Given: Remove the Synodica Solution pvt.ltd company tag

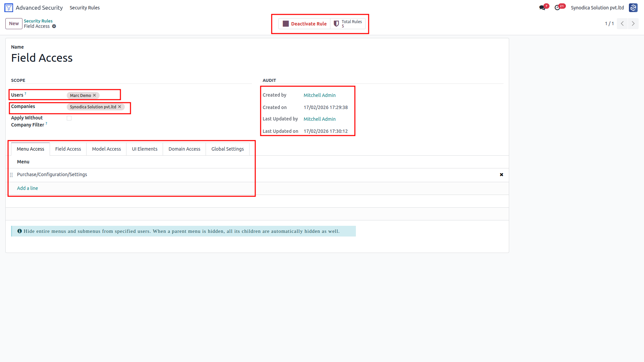Looking at the screenshot, I should click(x=119, y=107).
